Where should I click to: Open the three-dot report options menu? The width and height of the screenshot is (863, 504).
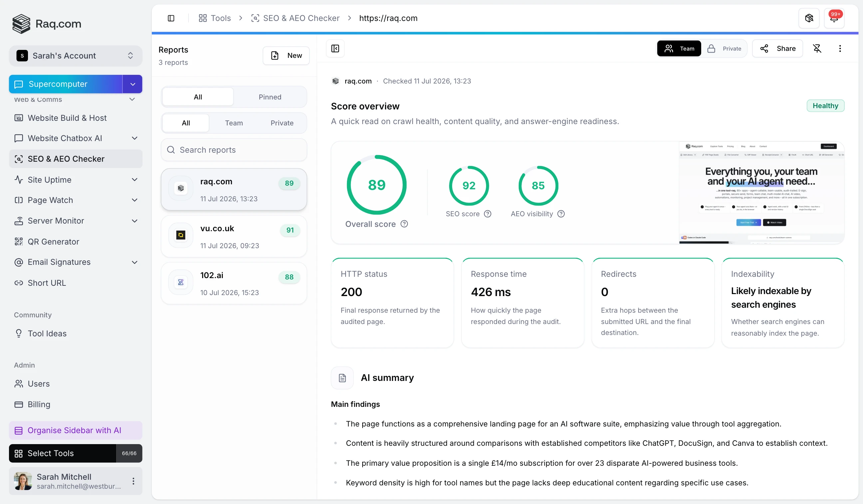pyautogui.click(x=840, y=49)
